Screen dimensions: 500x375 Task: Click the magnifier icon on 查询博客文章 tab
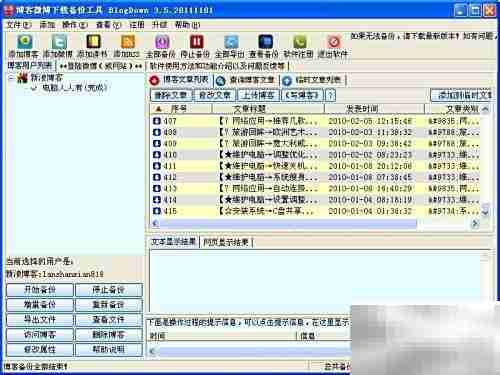(220, 81)
